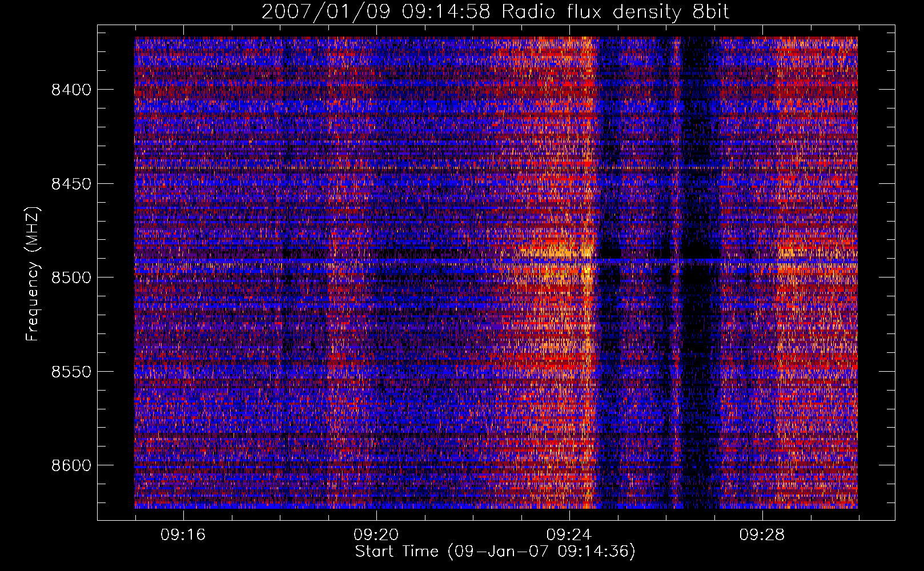The height and width of the screenshot is (571, 924).
Task: Select the 8550 frequency axis label
Action: click(x=71, y=372)
